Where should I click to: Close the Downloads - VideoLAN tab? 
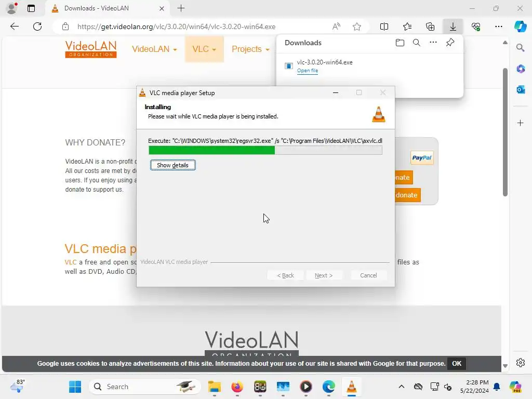coord(162,8)
